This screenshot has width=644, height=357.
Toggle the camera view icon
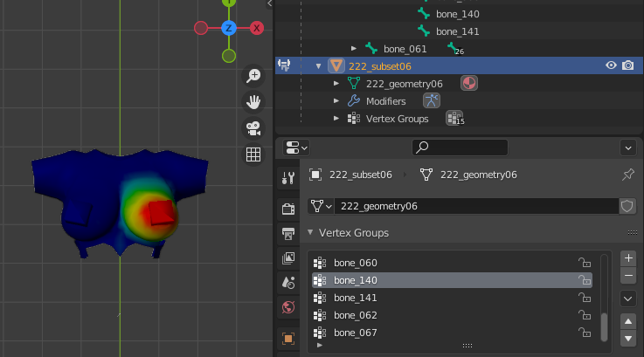(x=253, y=128)
